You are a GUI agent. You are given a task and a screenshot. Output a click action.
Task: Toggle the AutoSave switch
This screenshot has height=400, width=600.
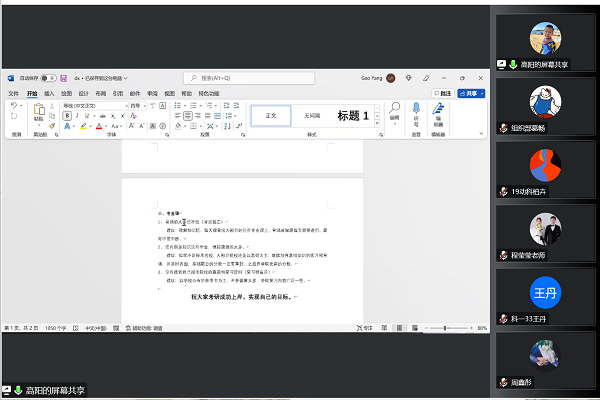click(48, 78)
